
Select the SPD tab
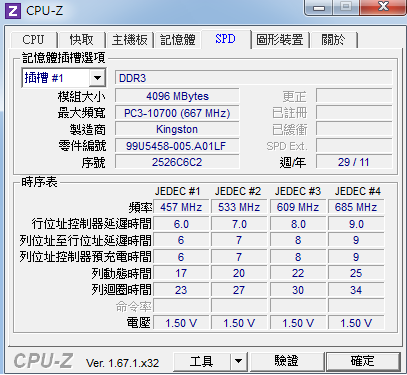coord(225,39)
